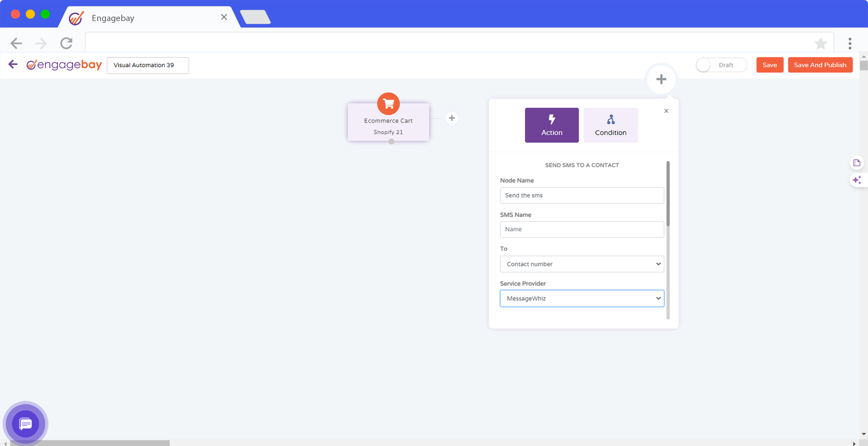Close the action panel with X icon

tap(666, 111)
